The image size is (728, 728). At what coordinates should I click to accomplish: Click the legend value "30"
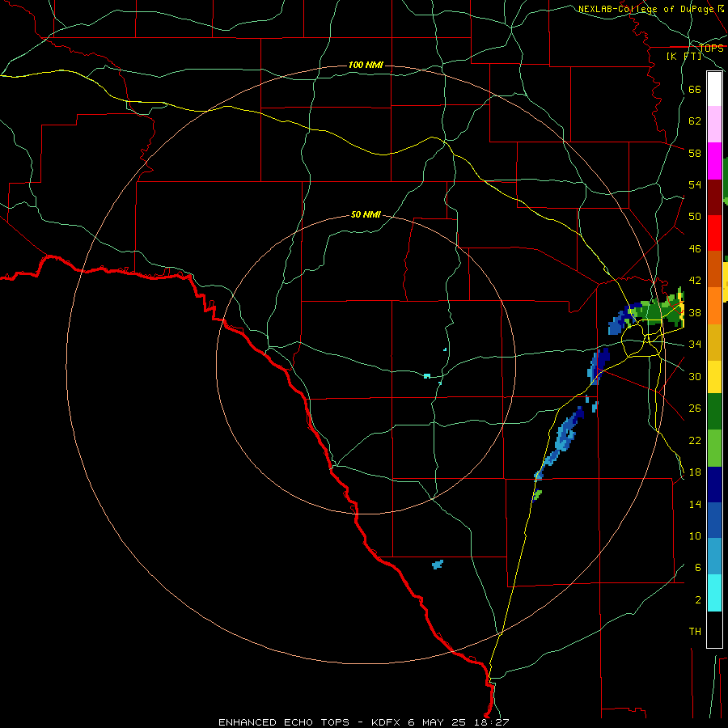695,376
